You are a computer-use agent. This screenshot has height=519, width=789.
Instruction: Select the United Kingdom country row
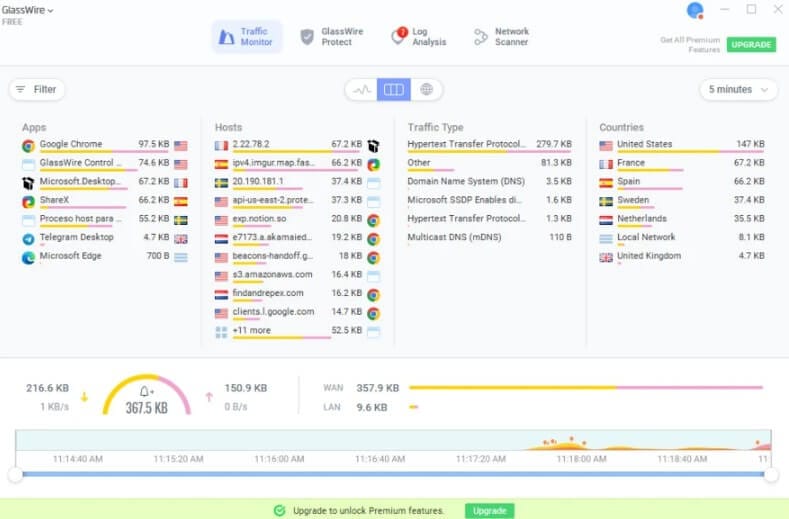[682, 257]
